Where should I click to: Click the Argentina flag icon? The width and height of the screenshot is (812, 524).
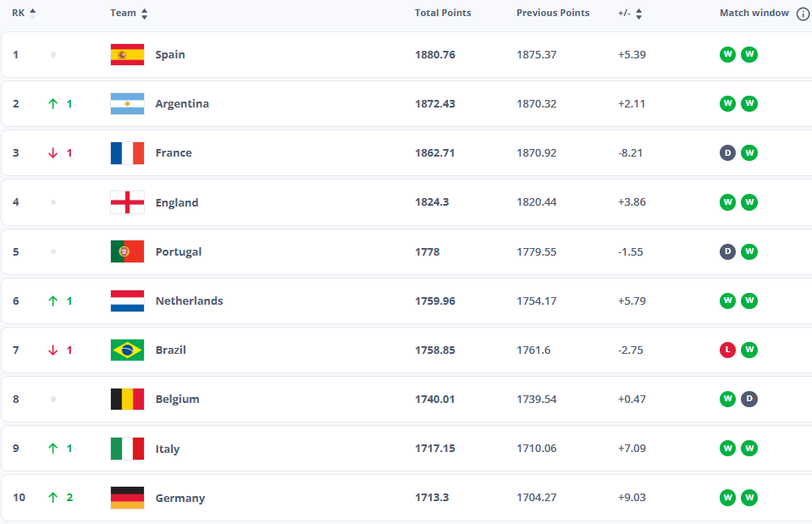point(127,104)
